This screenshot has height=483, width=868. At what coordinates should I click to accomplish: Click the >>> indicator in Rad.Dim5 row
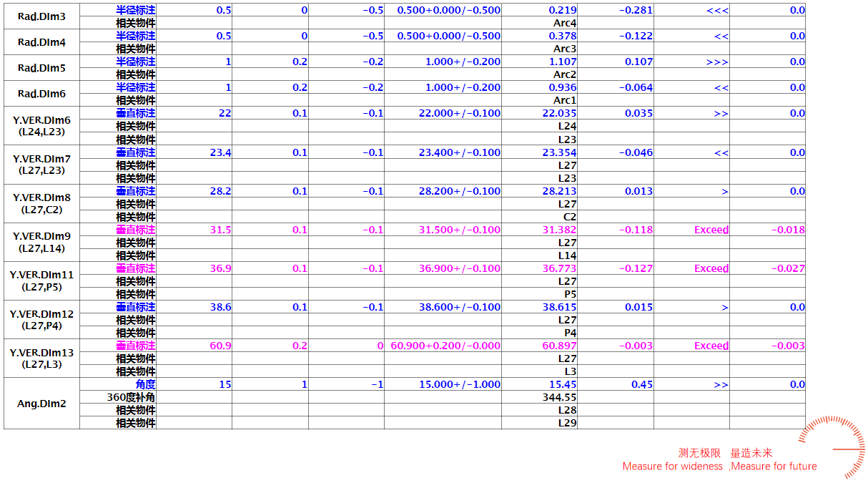point(717,62)
